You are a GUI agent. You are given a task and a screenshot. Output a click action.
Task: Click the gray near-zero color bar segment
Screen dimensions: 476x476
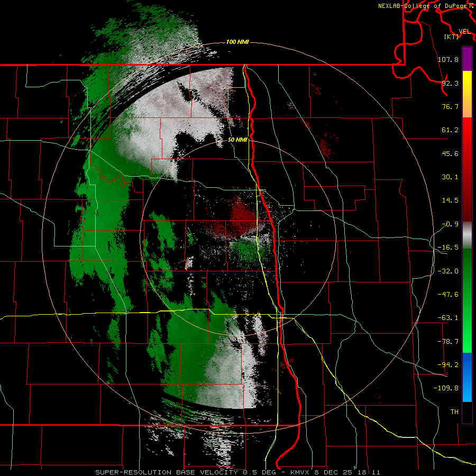tap(467, 235)
